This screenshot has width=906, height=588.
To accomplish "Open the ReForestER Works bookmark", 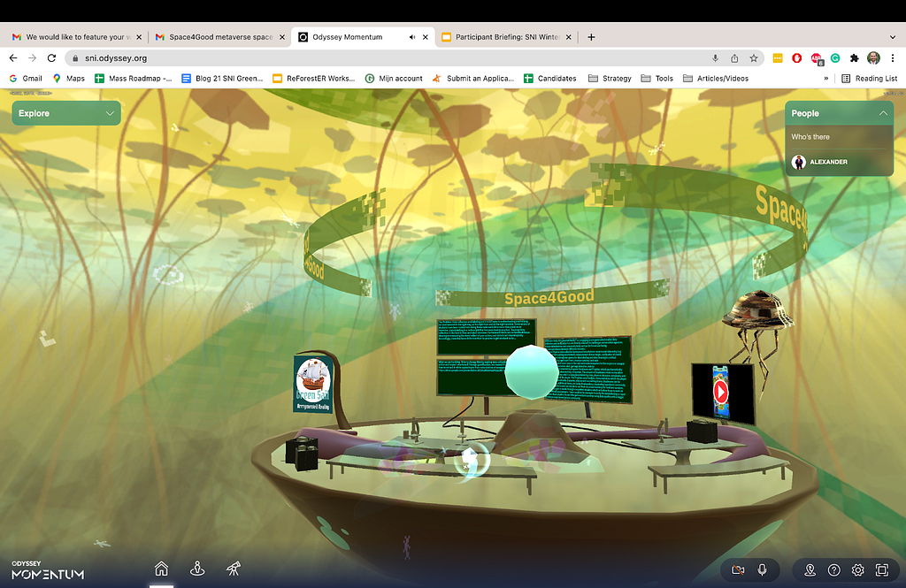I will 314,78.
